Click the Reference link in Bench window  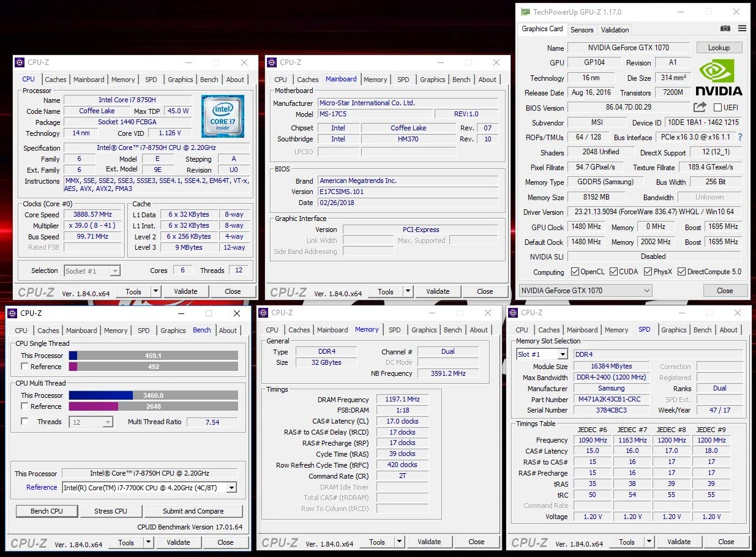(x=42, y=488)
